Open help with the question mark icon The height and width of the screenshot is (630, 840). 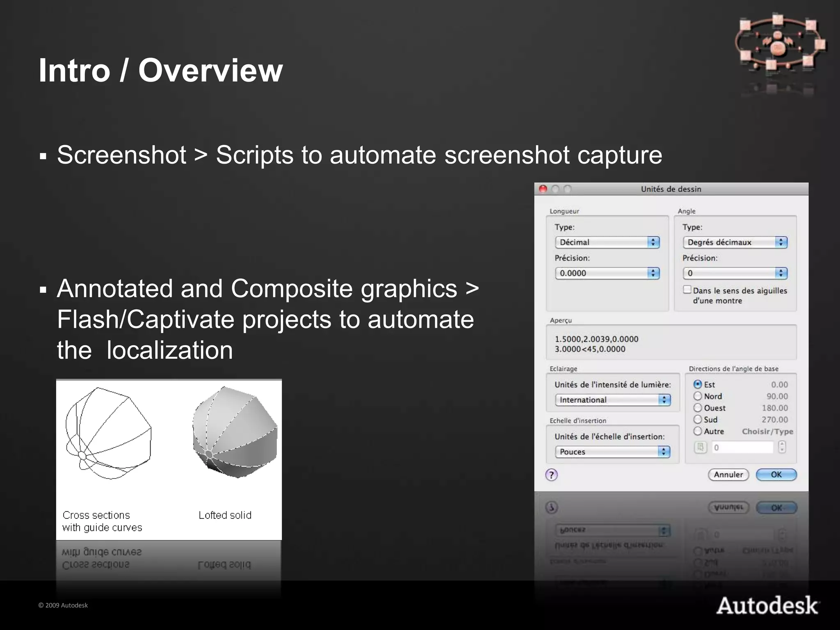pyautogui.click(x=552, y=475)
